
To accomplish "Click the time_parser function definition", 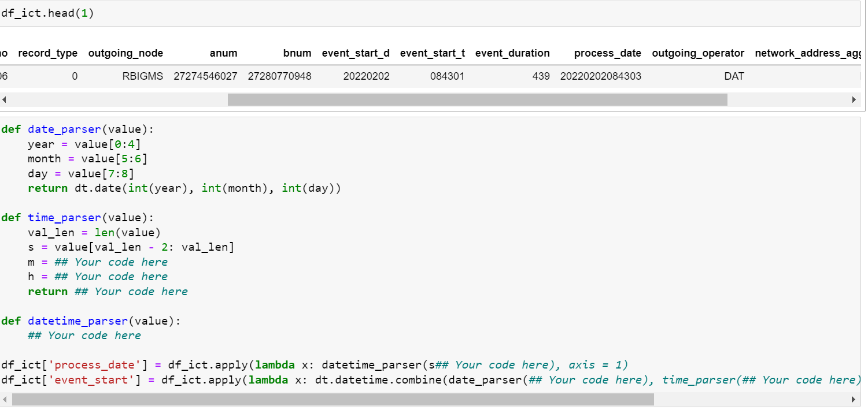I will click(64, 217).
